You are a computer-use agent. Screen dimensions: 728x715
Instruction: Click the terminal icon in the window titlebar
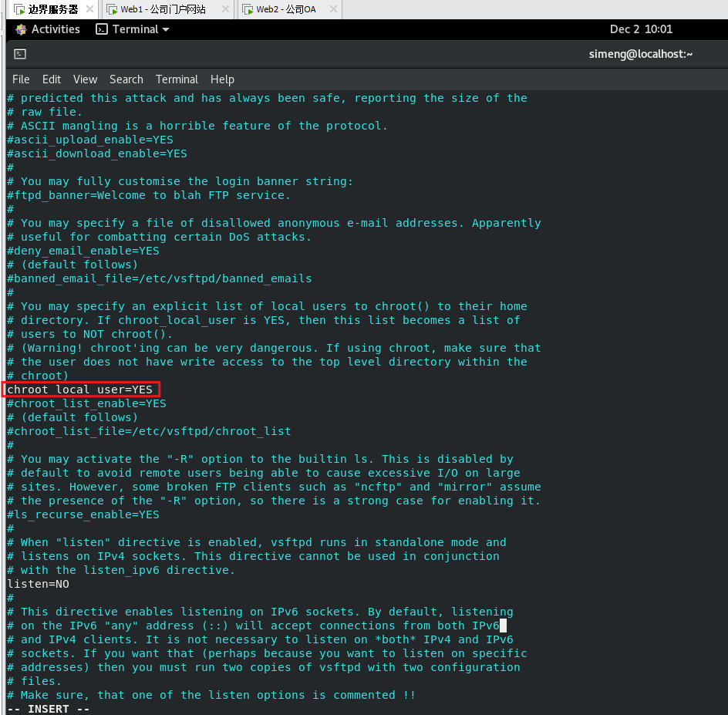pyautogui.click(x=21, y=54)
